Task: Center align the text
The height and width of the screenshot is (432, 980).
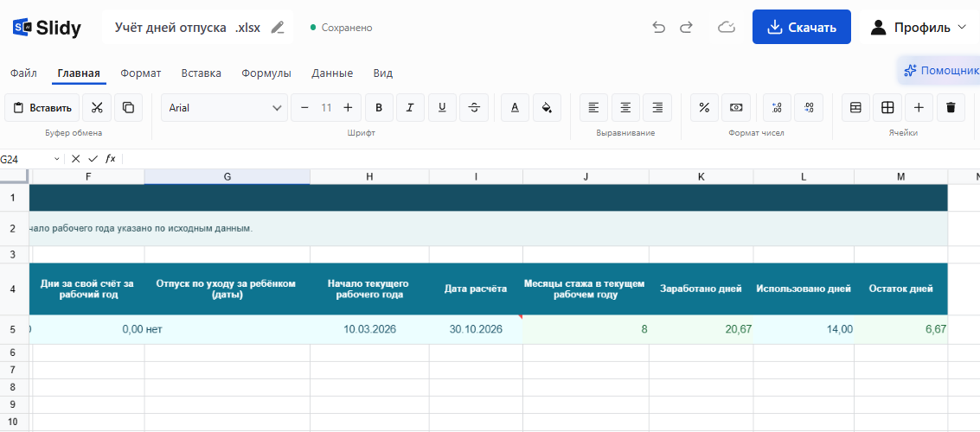Action: 625,107
